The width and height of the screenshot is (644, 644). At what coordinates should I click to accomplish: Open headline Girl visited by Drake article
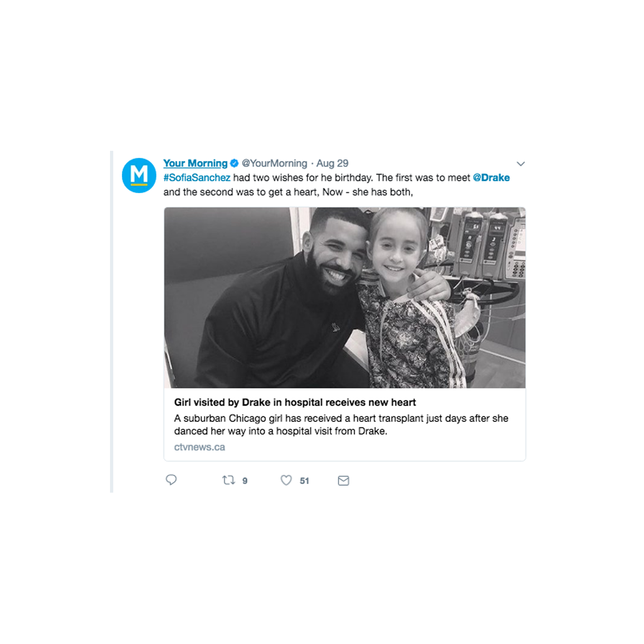295,402
